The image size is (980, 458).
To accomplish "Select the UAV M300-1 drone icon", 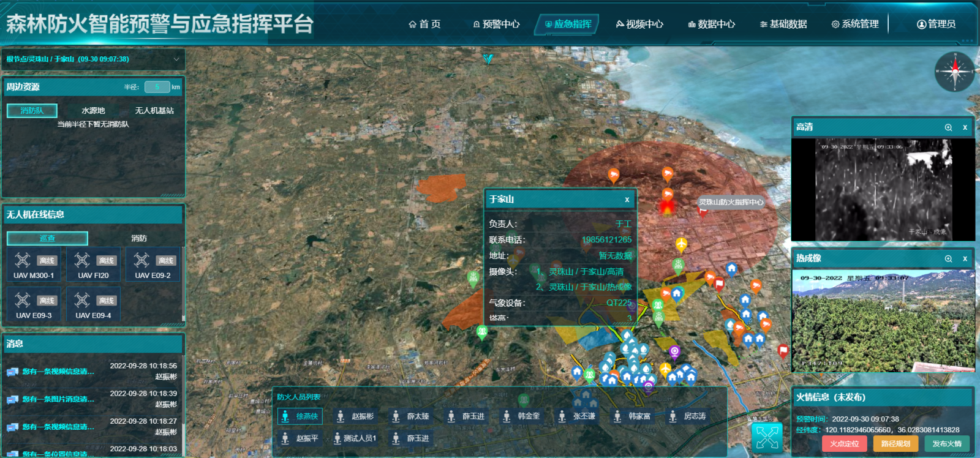I will [x=23, y=260].
